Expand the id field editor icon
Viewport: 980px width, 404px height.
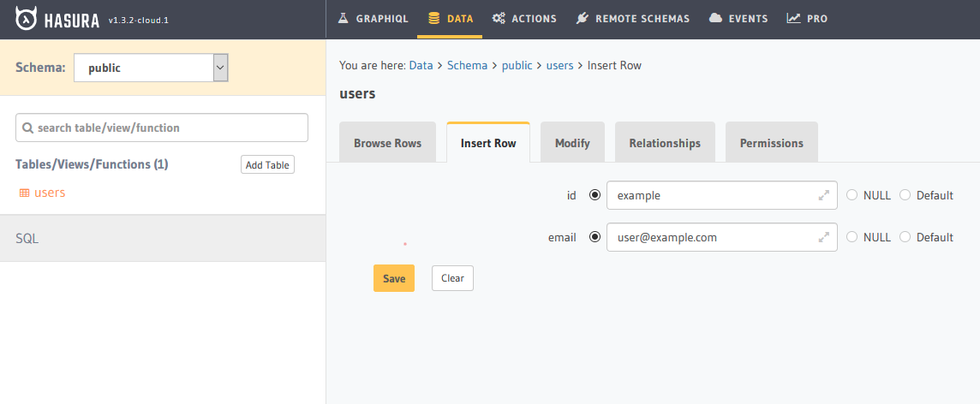click(824, 195)
